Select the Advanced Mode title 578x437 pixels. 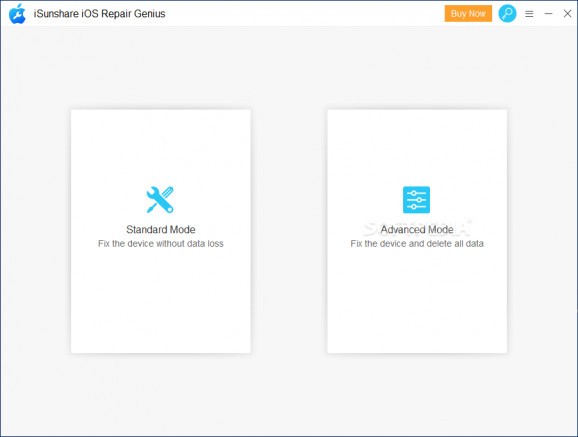417,229
